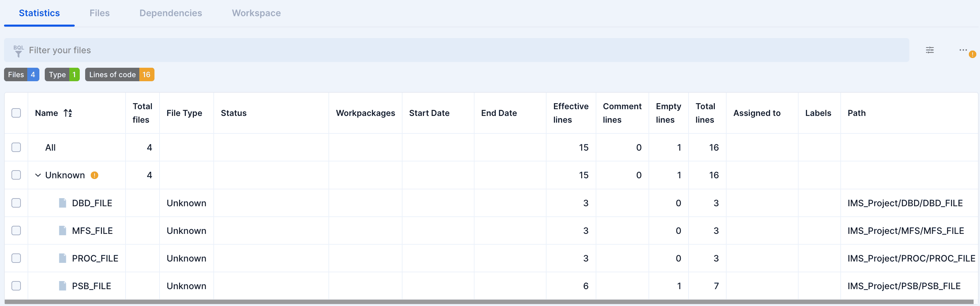Switch to the Statistics tab

(x=39, y=13)
